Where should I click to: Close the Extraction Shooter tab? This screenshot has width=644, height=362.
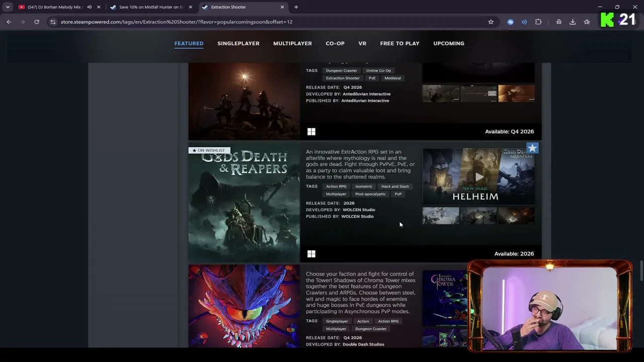[282, 7]
